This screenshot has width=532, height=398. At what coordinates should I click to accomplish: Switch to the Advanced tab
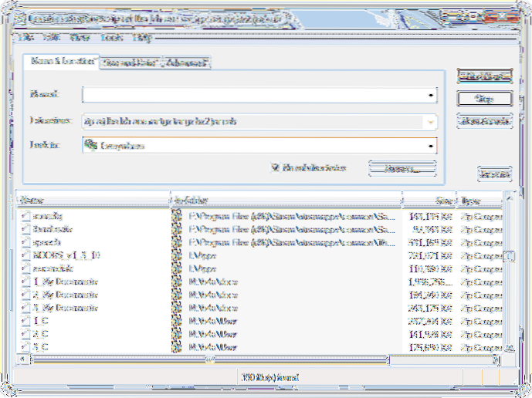(x=187, y=62)
